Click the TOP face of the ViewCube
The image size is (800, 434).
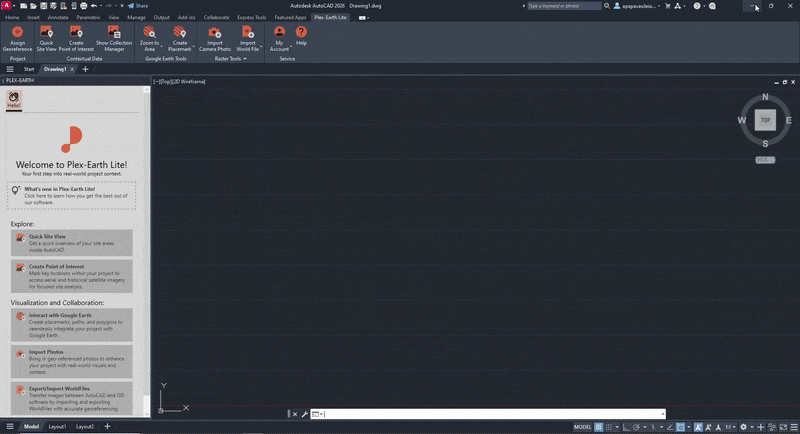point(765,120)
